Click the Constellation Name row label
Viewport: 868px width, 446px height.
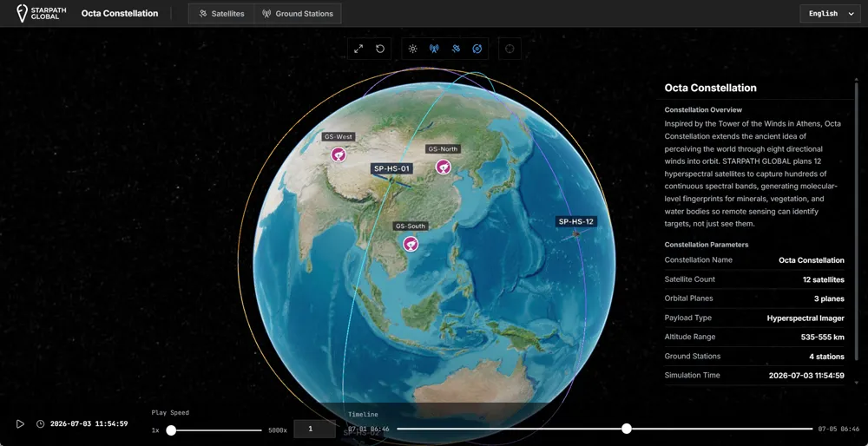[698, 260]
